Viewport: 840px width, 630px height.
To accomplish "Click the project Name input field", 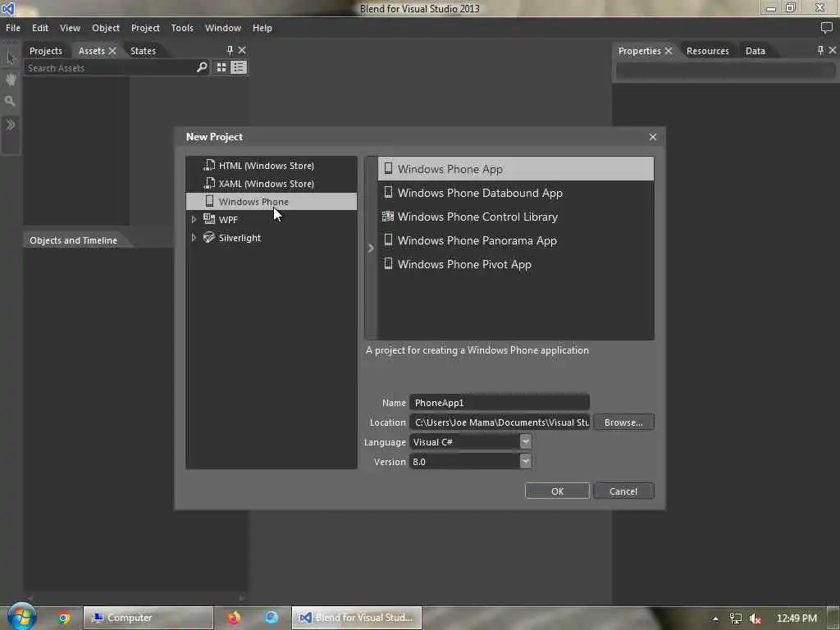I will click(x=500, y=403).
